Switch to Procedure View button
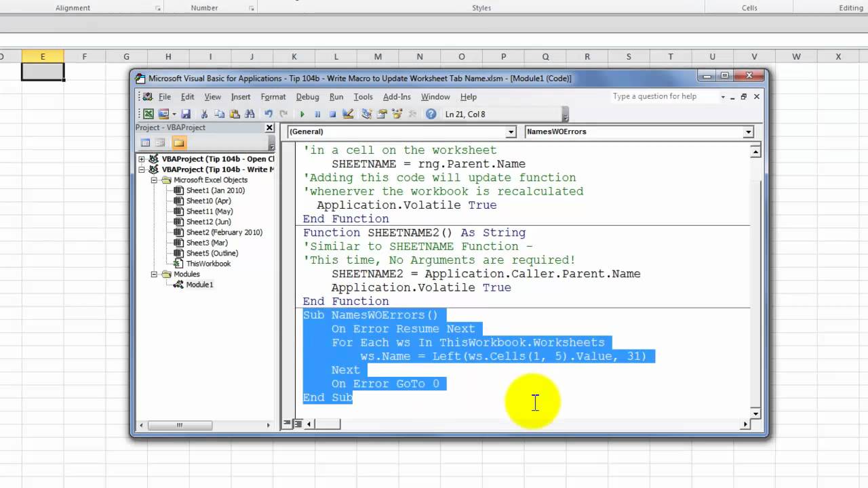The width and height of the screenshot is (868, 488). pos(288,424)
